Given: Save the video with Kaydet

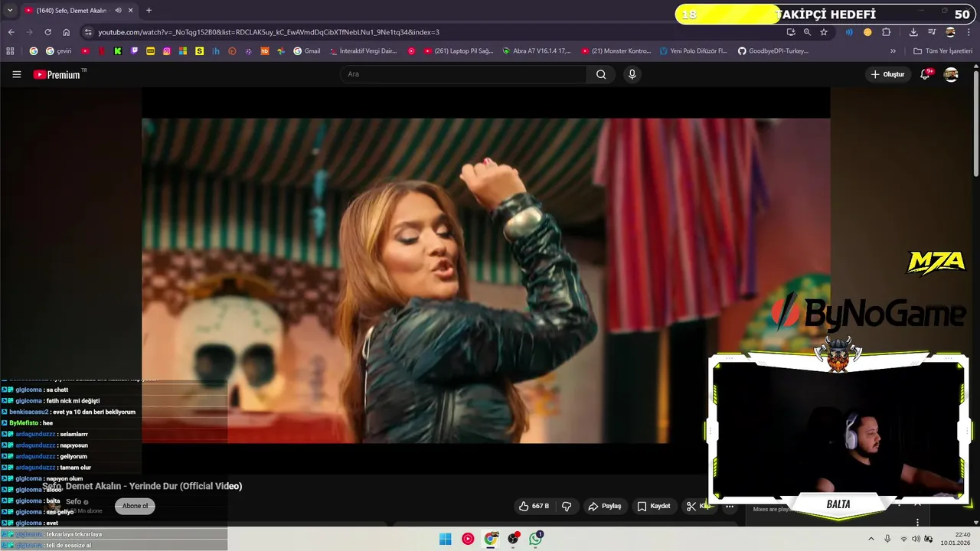Looking at the screenshot, I should [654, 506].
